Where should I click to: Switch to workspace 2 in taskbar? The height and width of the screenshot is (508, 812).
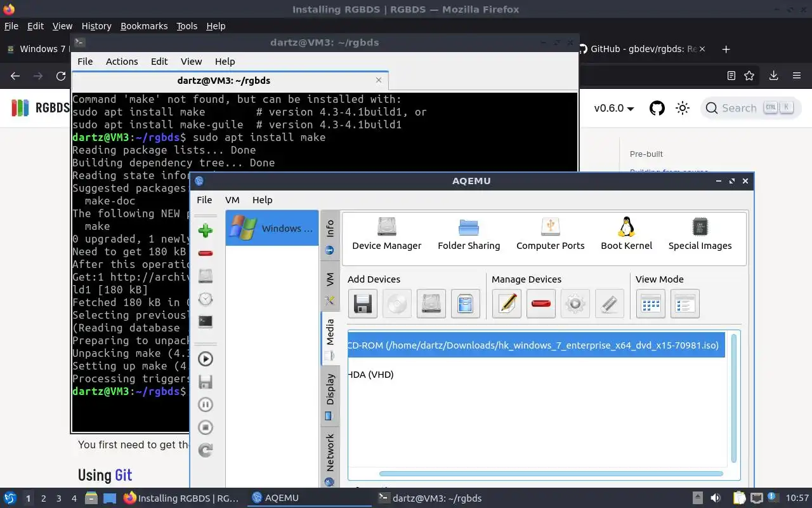coord(44,498)
